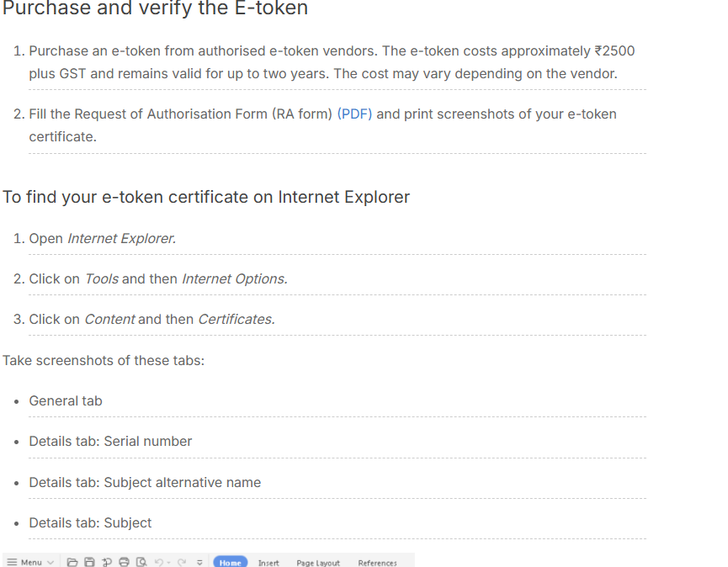This screenshot has height=567, width=728.
Task: Click the Save icon in toolbar
Action: (x=89, y=562)
